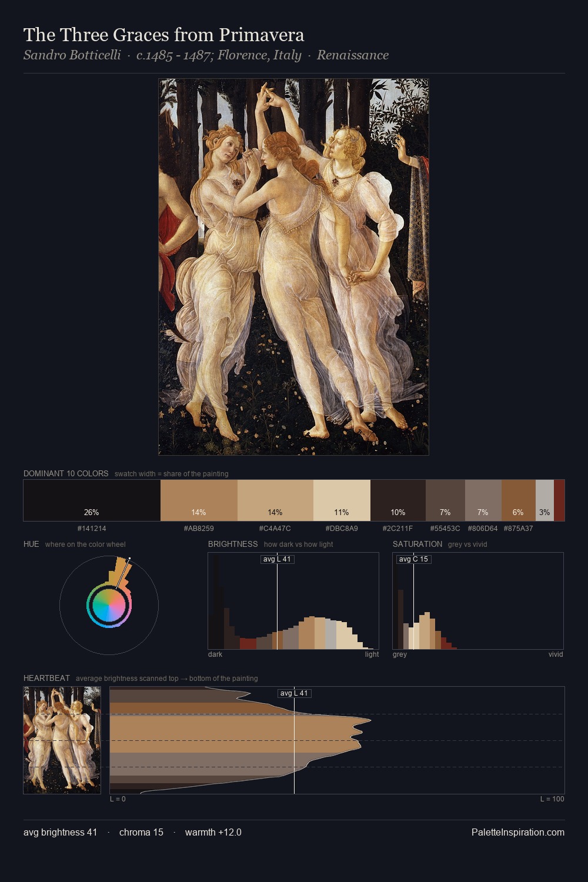Select the #875A37 swatch showing 6%
588x882 pixels.
tap(519, 500)
